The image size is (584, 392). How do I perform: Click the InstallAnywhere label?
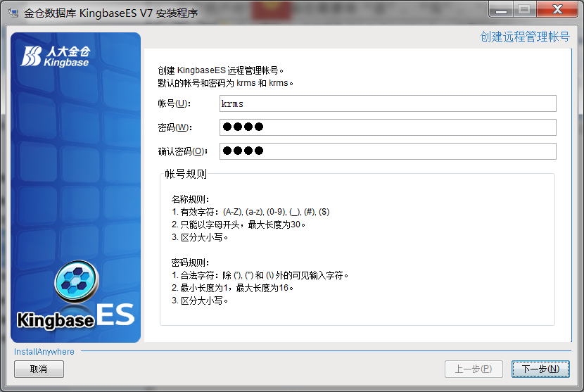pyautogui.click(x=44, y=352)
